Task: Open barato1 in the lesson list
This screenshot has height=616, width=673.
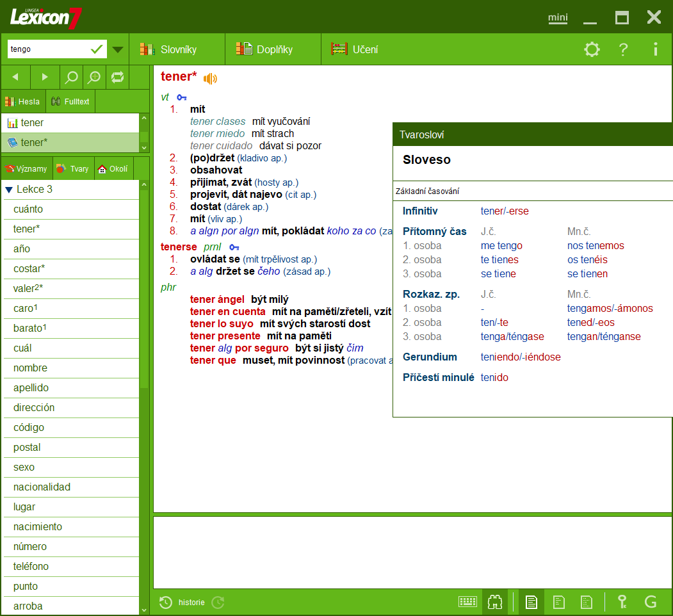Action: click(71, 328)
